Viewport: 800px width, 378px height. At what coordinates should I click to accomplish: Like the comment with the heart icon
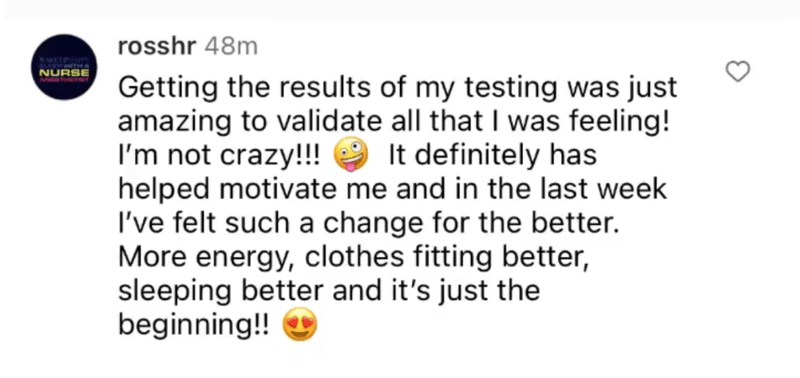[738, 71]
